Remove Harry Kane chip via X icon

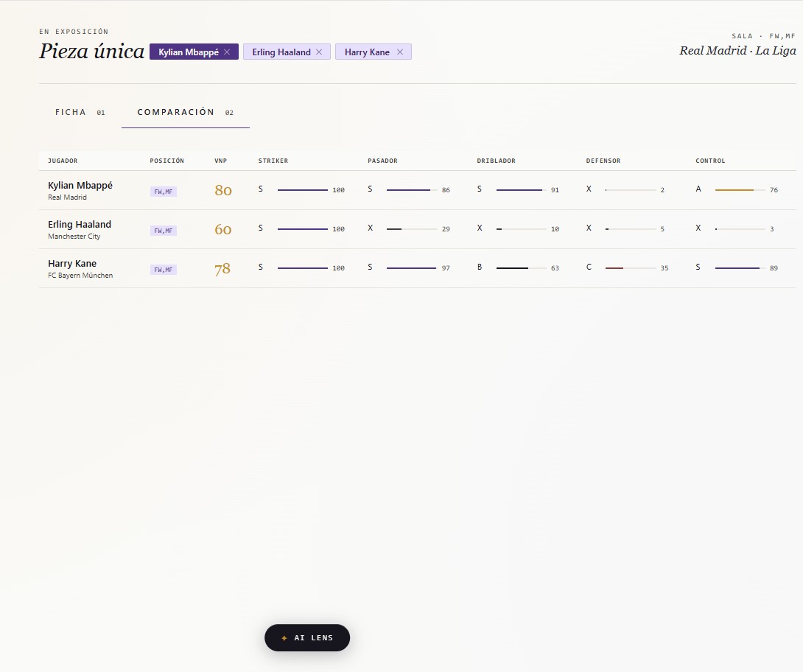(400, 52)
